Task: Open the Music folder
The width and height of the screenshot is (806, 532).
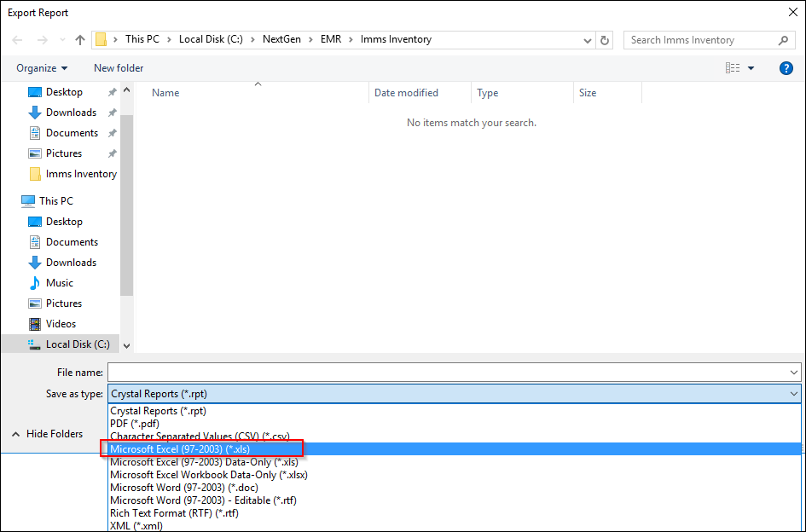Action: click(x=60, y=283)
